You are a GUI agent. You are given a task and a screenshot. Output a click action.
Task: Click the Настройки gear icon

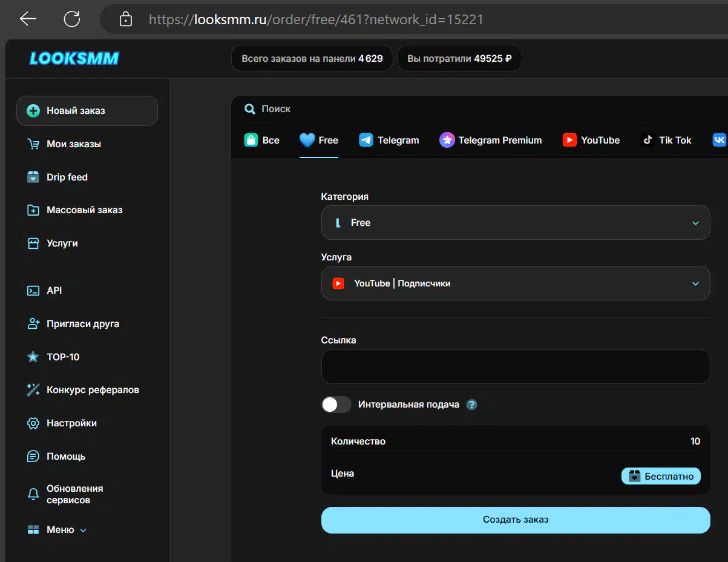click(x=34, y=423)
